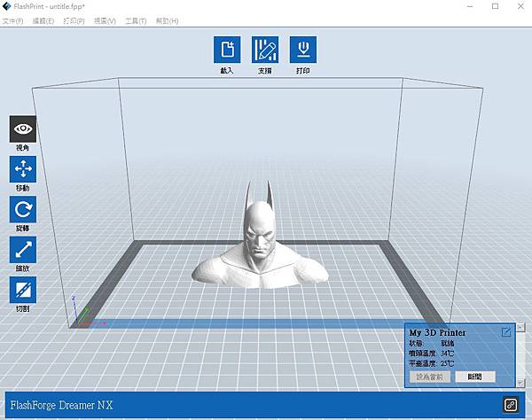Open the Edit (編輯) menu
532x420 pixels.
tap(43, 21)
